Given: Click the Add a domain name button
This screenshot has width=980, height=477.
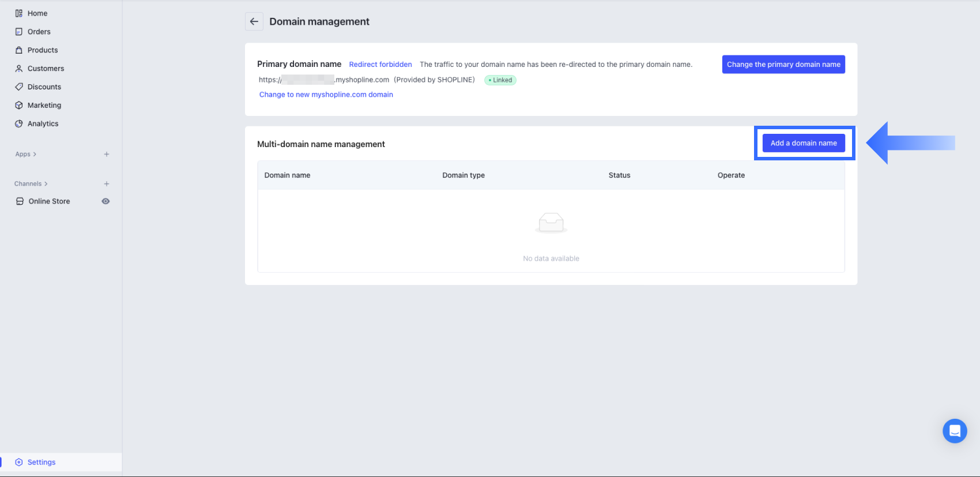Looking at the screenshot, I should (x=804, y=143).
